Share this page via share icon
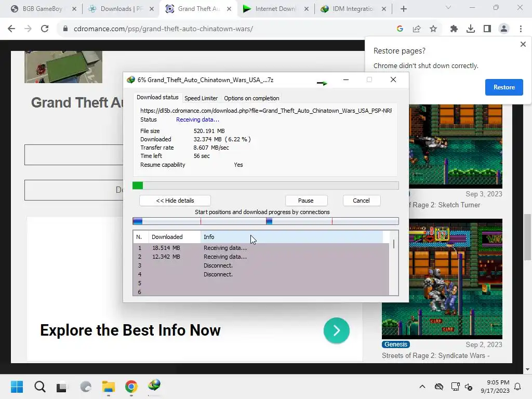This screenshot has height=399, width=532. [417, 29]
